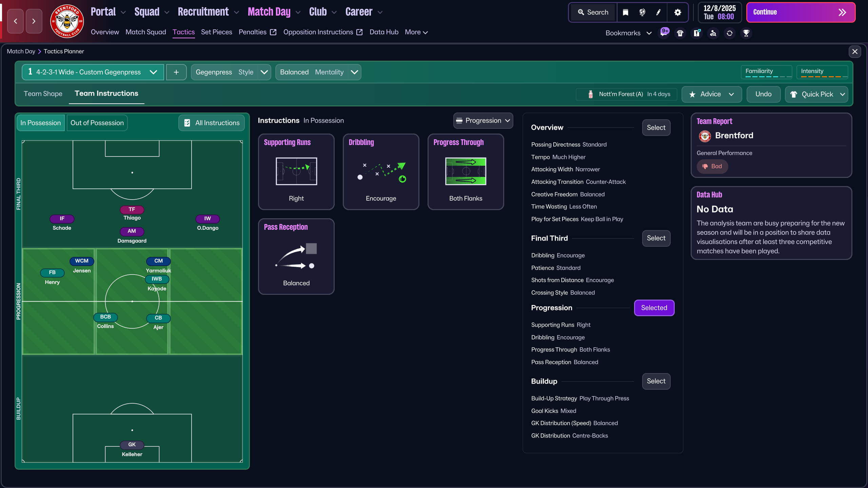Add a new tactic with plus button
Viewport: 868px width, 488px height.
pos(176,72)
